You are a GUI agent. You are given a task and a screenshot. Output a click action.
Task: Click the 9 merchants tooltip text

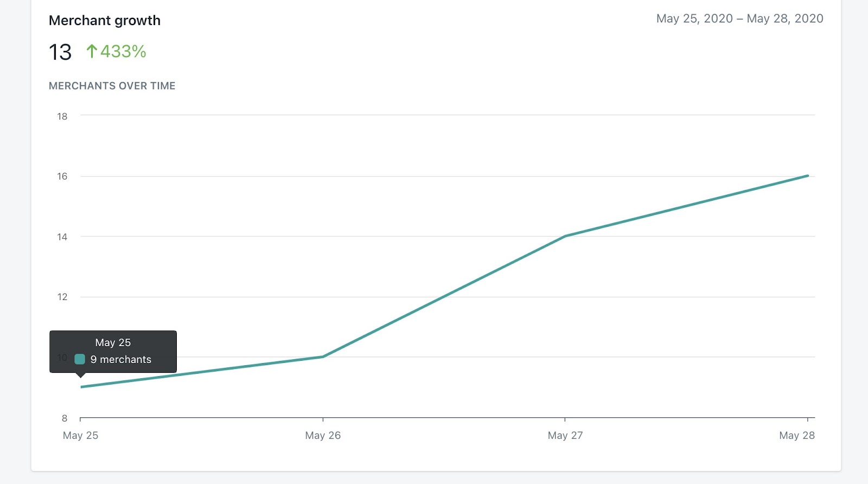(x=121, y=359)
